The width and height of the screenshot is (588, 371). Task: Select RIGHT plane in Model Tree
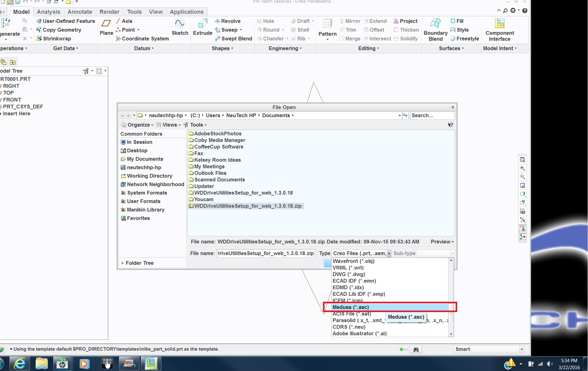(x=11, y=86)
